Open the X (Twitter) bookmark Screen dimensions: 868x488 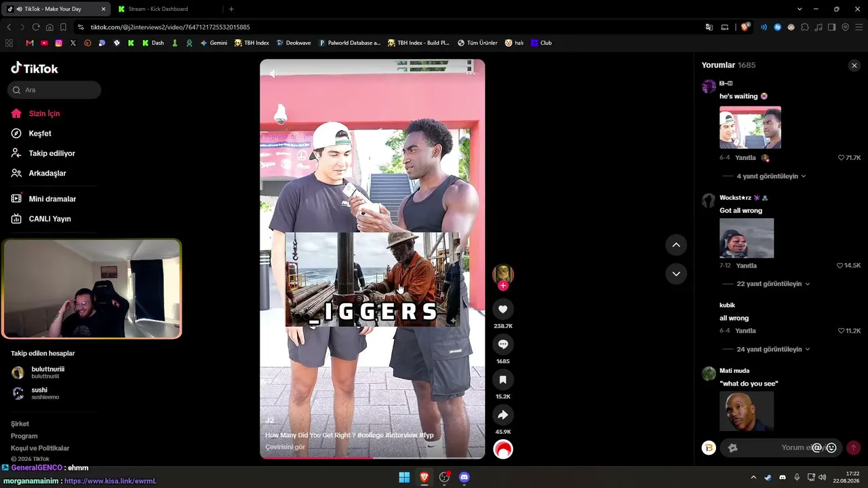point(73,43)
